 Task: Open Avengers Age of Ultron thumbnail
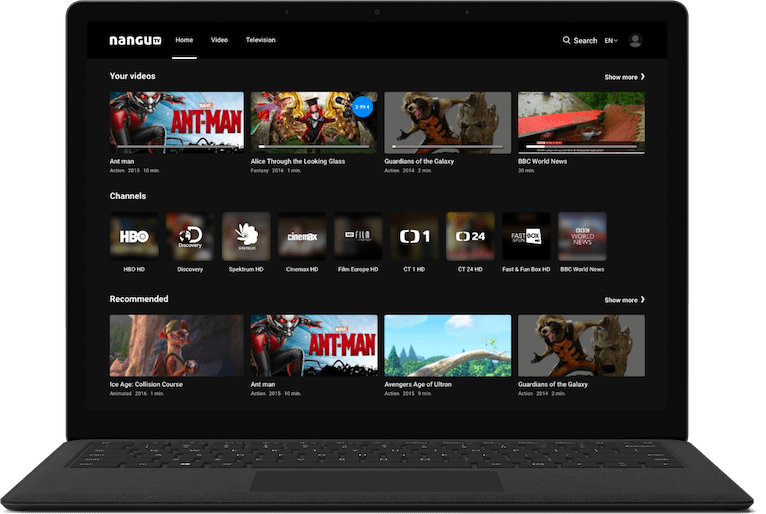[447, 345]
